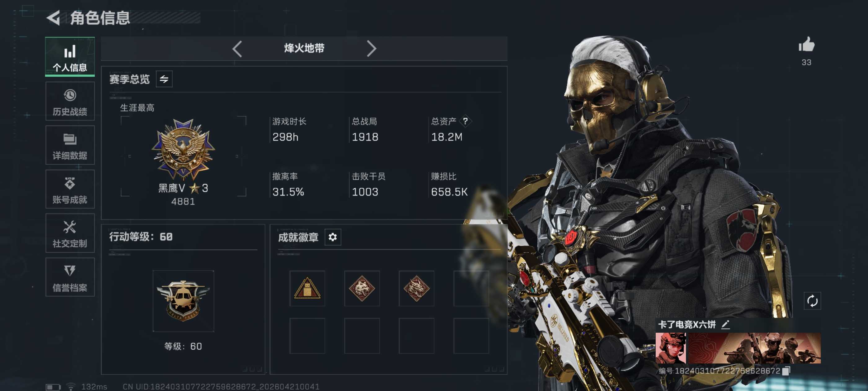Show 总资产 help question mark
The width and height of the screenshot is (868, 391).
(x=465, y=121)
